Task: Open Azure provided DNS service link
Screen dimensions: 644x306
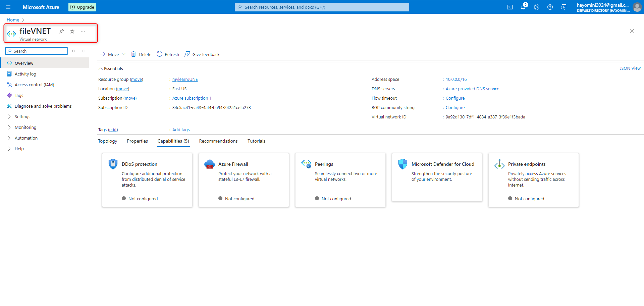Action: pyautogui.click(x=473, y=89)
